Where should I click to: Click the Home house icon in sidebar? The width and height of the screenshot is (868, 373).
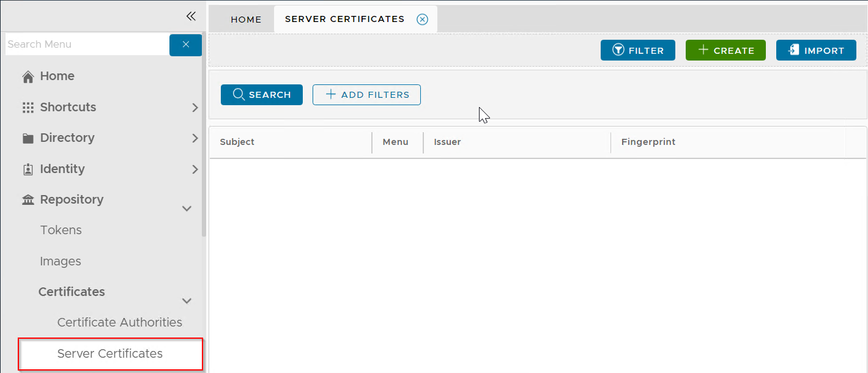28,76
